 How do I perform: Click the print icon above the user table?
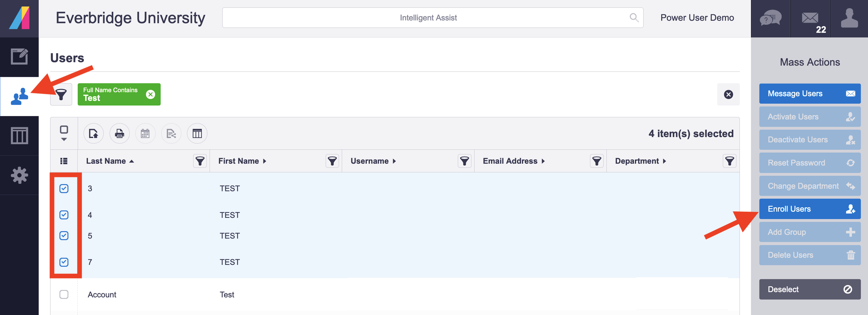pos(119,133)
